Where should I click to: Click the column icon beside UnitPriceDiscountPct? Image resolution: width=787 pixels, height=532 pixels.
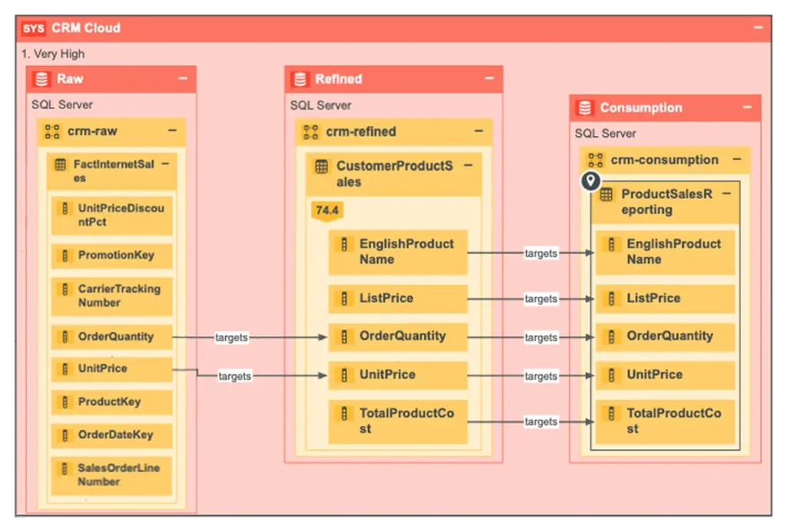click(65, 208)
